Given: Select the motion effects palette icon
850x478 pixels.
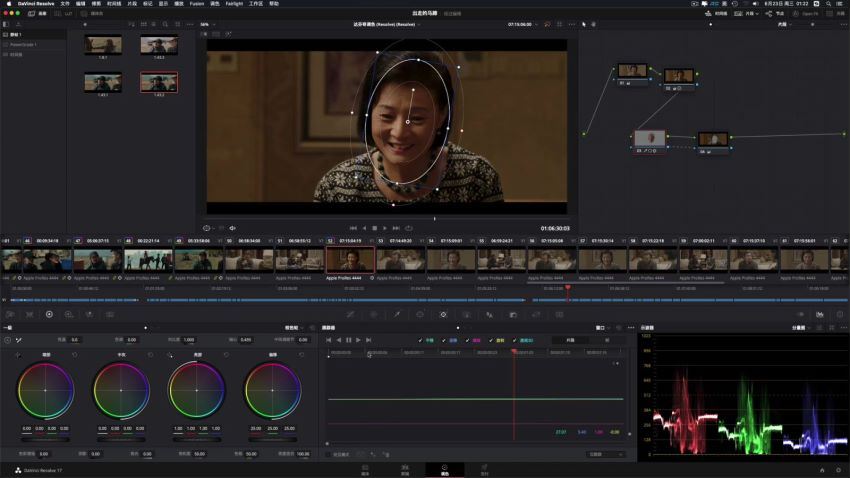Looking at the screenshot, I should pyautogui.click(x=110, y=314).
